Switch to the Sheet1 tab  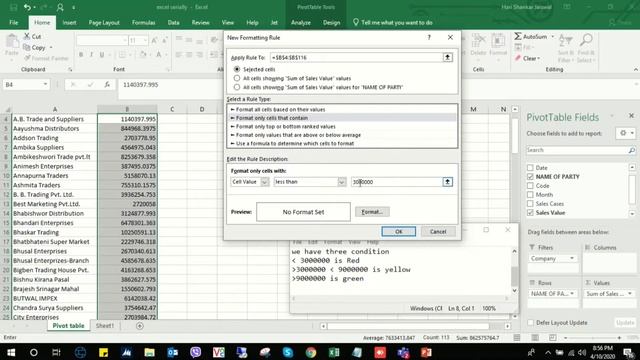click(105, 326)
